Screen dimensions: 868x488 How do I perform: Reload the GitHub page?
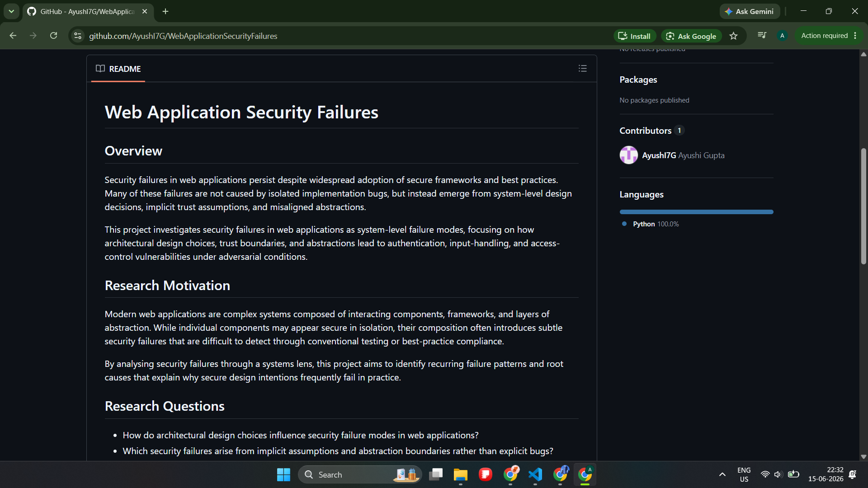tap(53, 36)
